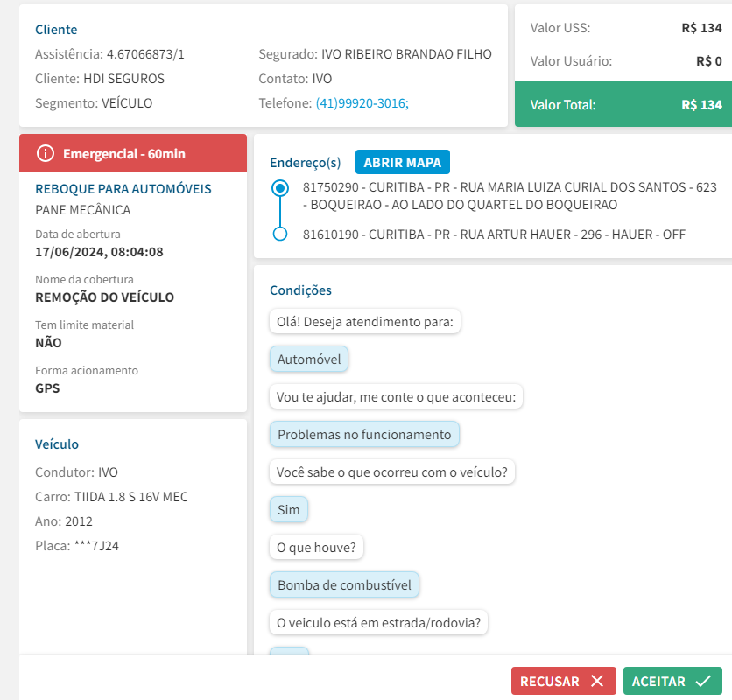Click the REBOQUE PARA AUTOMÓVEIS heading
Image resolution: width=732 pixels, height=700 pixels.
point(123,189)
